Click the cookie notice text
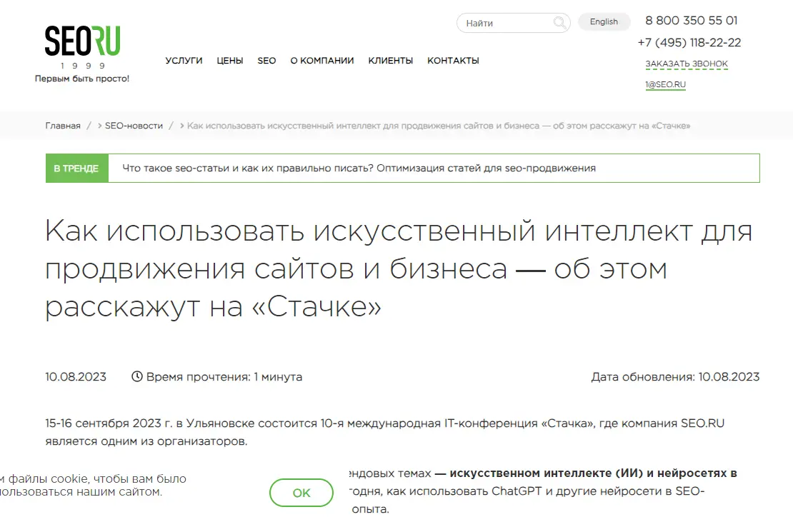 point(93,485)
